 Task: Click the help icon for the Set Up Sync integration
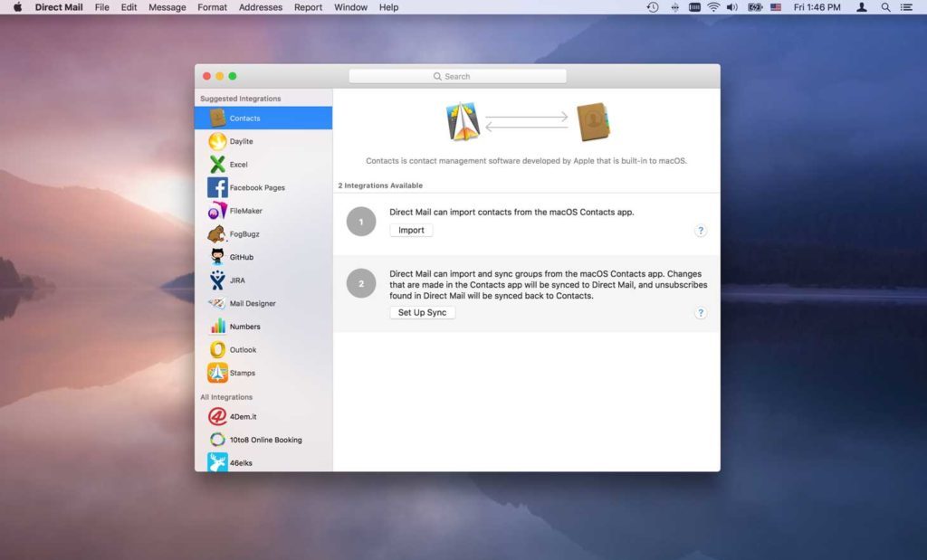(701, 312)
